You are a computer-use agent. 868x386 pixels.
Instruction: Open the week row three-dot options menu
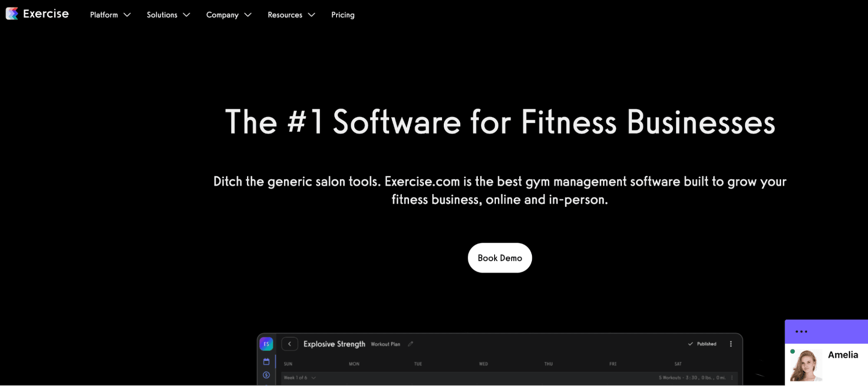click(732, 378)
